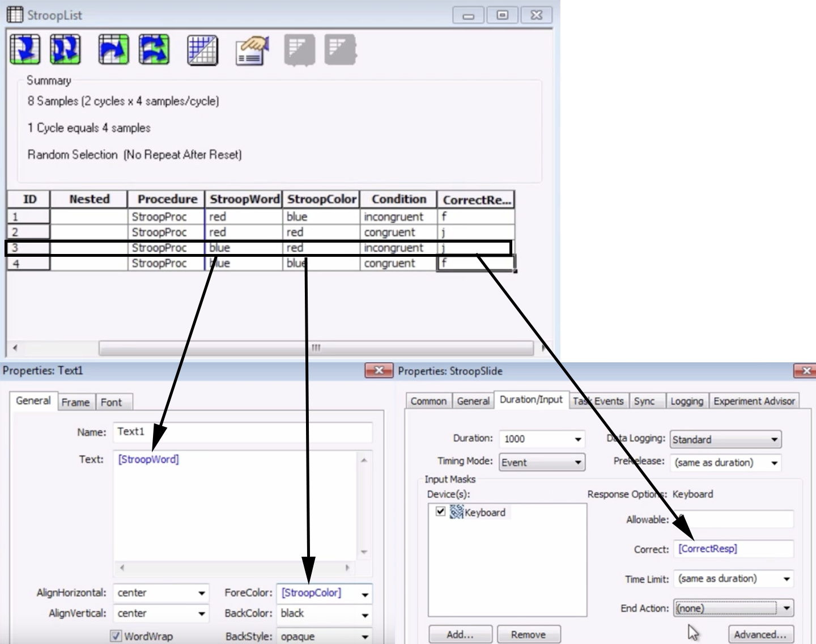Click the Add Multiple Attributes toolbar icon
Image resolution: width=816 pixels, height=644 pixels.
pyautogui.click(x=154, y=49)
